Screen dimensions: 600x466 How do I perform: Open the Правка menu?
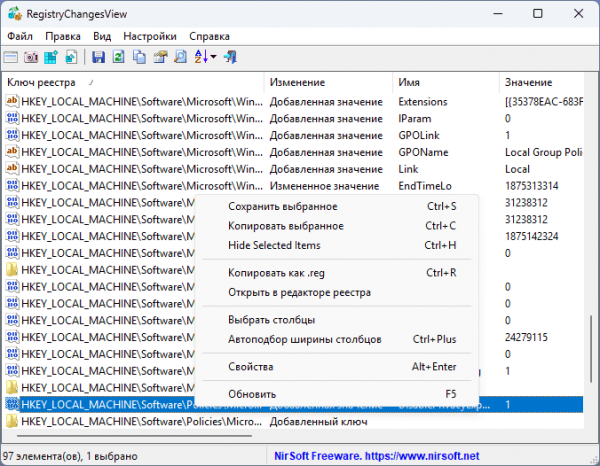pyautogui.click(x=63, y=36)
